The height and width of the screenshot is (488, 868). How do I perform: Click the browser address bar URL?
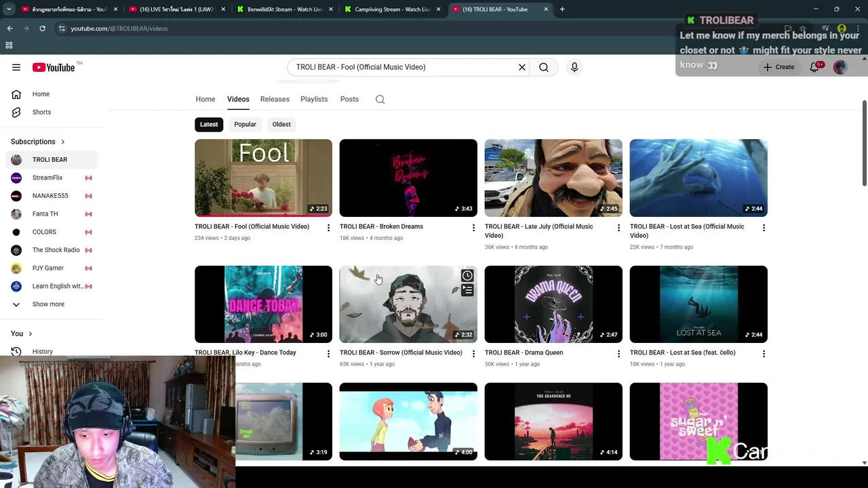[119, 28]
